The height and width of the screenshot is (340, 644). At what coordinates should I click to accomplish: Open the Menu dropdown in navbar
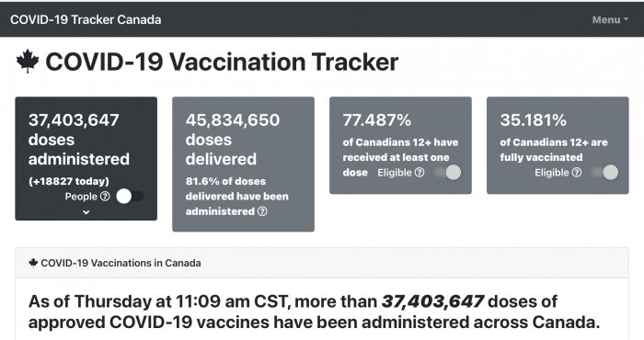click(610, 19)
